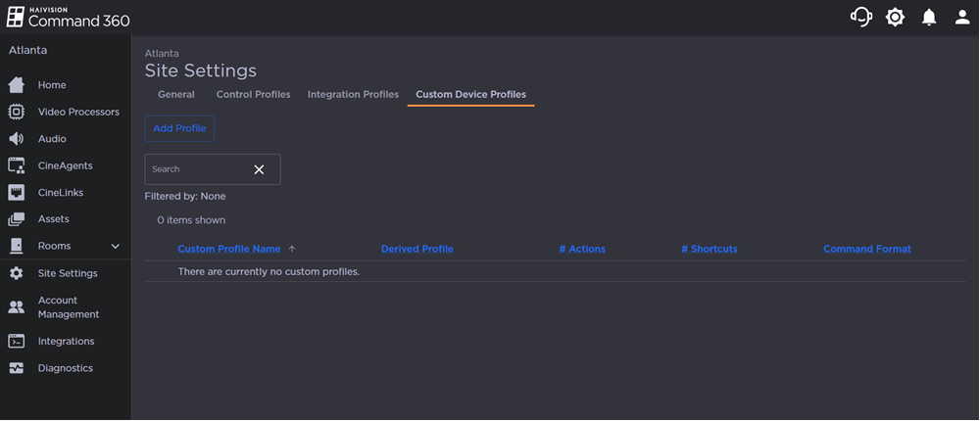
Task: Click the Atlanta breadcrumb above Site Settings
Action: pyautogui.click(x=162, y=54)
